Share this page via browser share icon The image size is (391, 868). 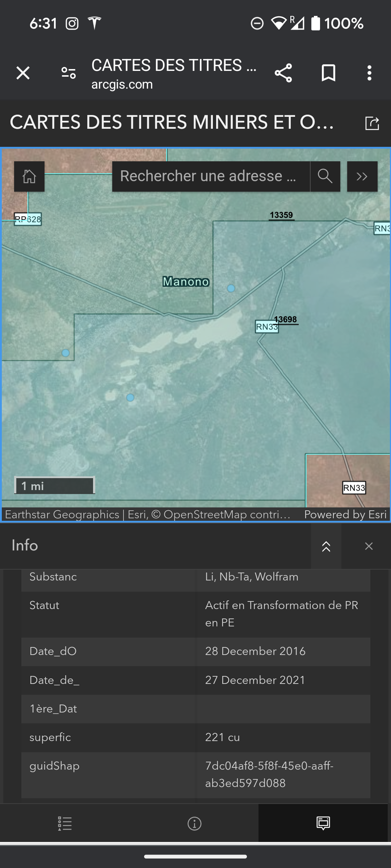(x=283, y=73)
